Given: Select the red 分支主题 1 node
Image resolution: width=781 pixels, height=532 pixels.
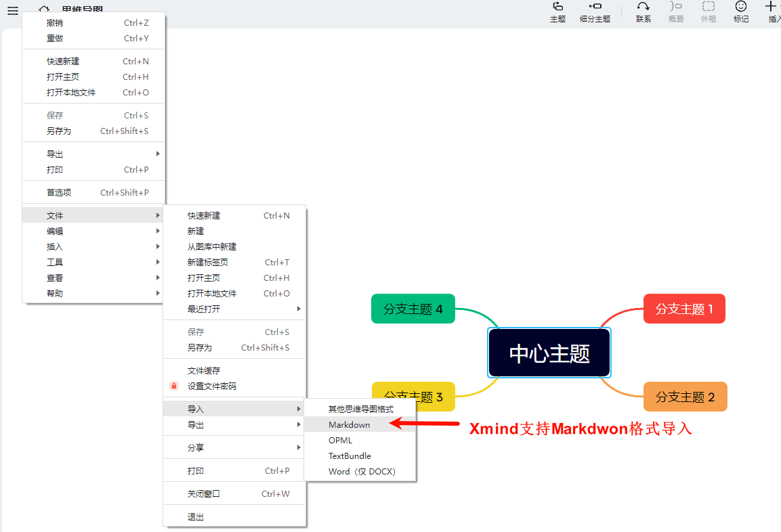Looking at the screenshot, I should 684,309.
